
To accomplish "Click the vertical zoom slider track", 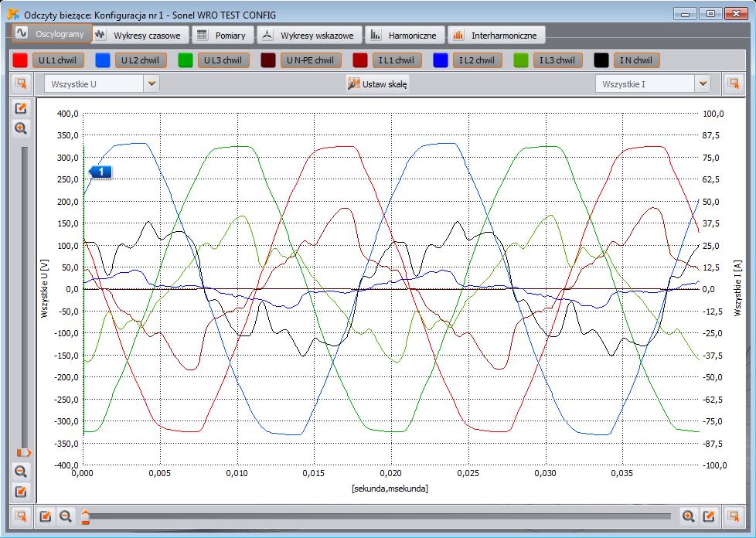I will (x=25, y=298).
